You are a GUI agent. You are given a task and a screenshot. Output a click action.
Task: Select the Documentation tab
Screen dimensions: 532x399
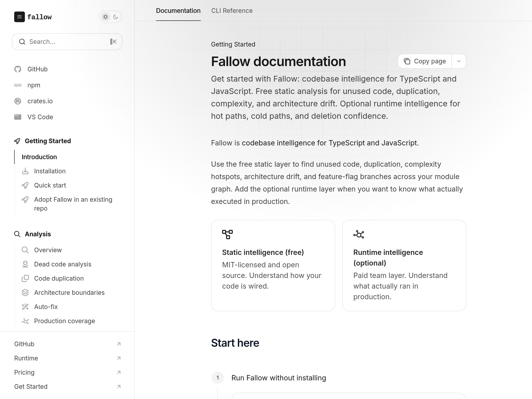coord(178,11)
